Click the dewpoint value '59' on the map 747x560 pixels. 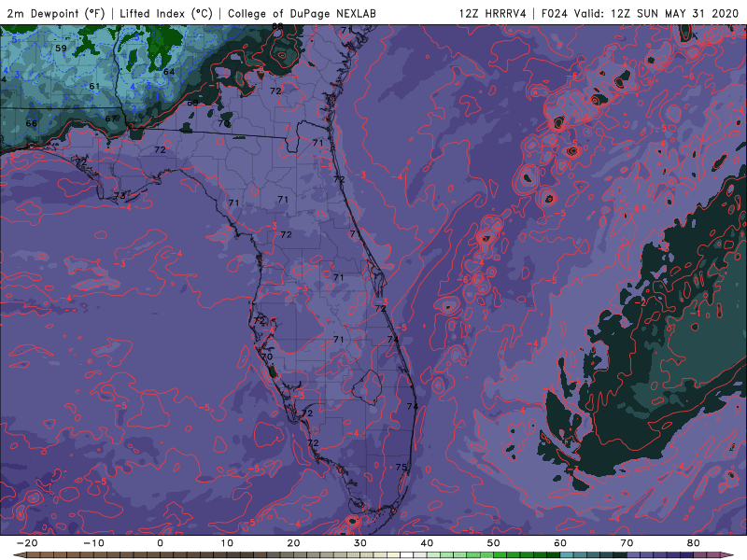tap(61, 49)
